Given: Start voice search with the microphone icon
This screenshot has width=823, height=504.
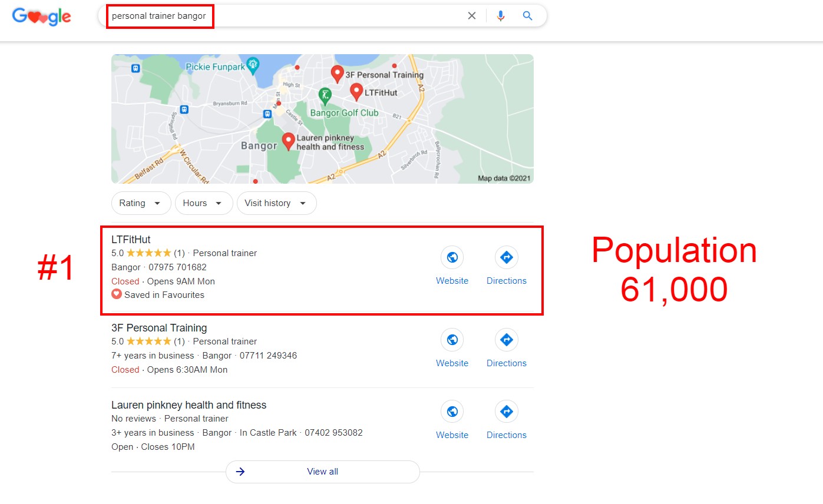Looking at the screenshot, I should click(501, 16).
